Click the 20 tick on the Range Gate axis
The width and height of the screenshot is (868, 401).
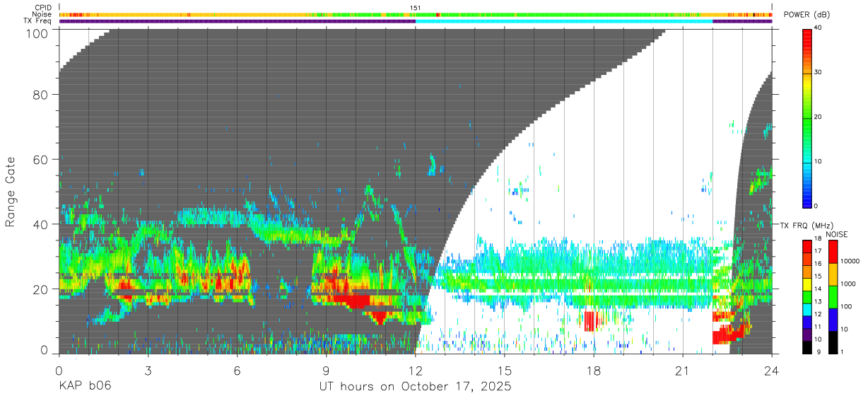[40, 289]
